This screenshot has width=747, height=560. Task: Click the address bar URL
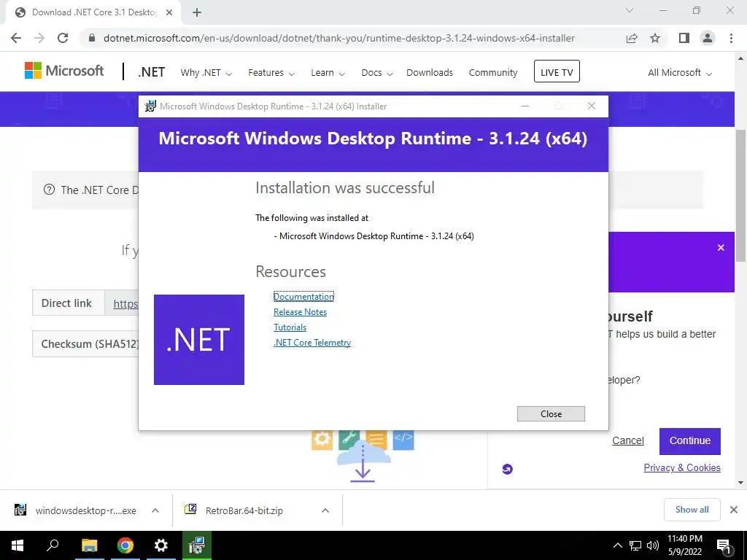click(338, 38)
